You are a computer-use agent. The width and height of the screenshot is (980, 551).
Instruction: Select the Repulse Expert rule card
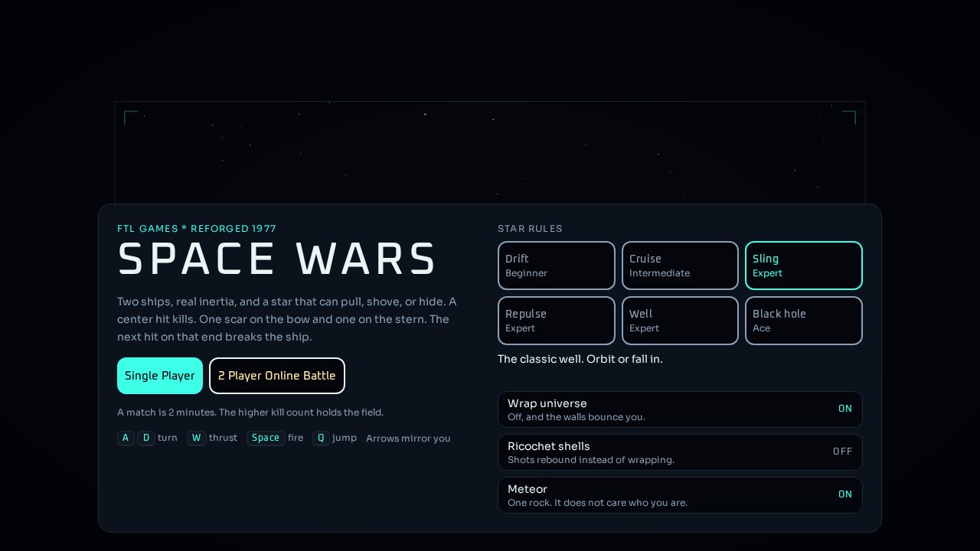(557, 321)
